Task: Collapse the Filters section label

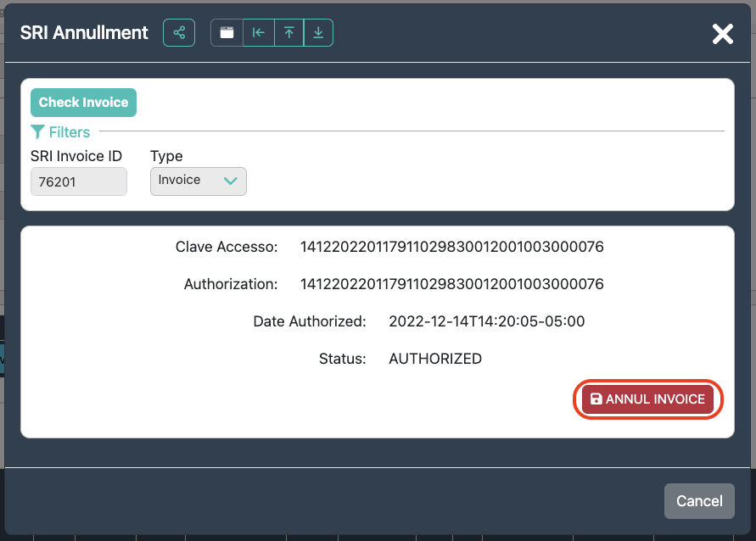Action: (x=69, y=132)
